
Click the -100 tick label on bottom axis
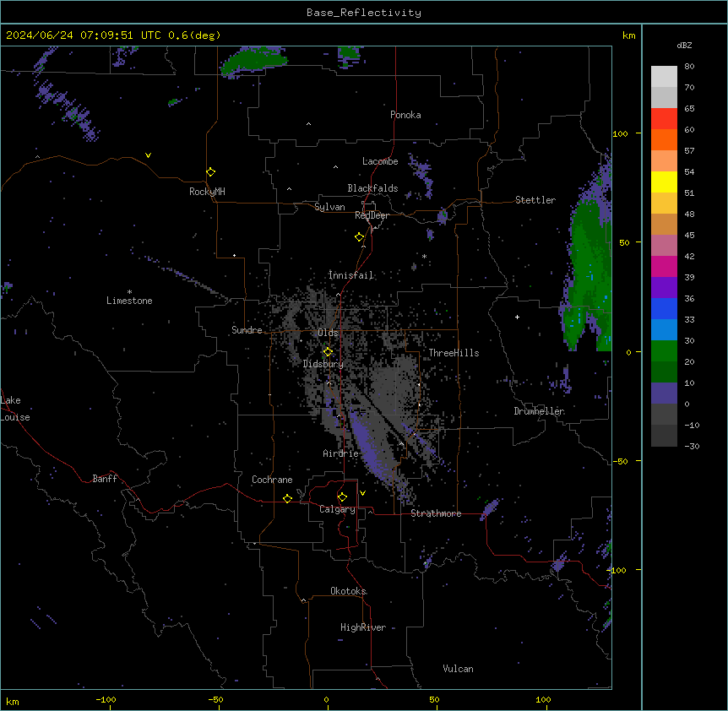point(106,700)
